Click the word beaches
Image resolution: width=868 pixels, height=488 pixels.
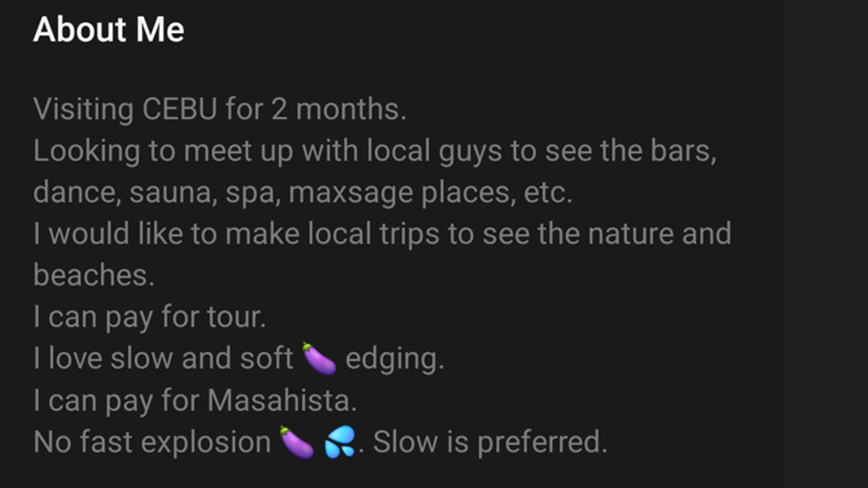click(x=93, y=275)
